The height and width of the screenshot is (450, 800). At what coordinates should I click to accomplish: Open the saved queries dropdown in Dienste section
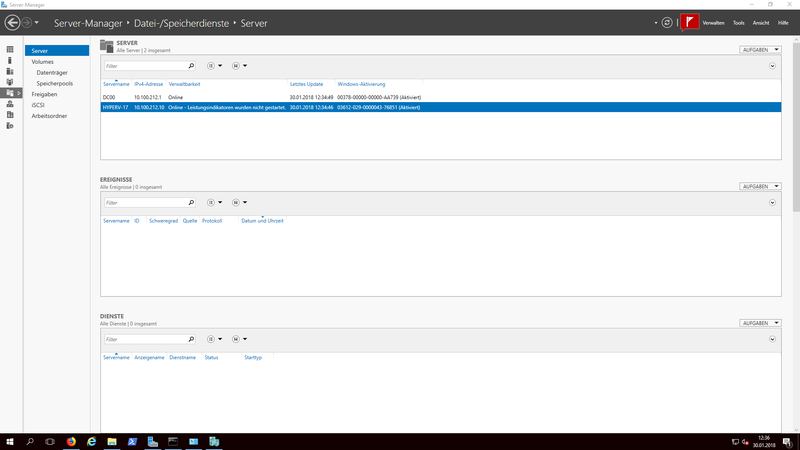pyautogui.click(x=239, y=339)
